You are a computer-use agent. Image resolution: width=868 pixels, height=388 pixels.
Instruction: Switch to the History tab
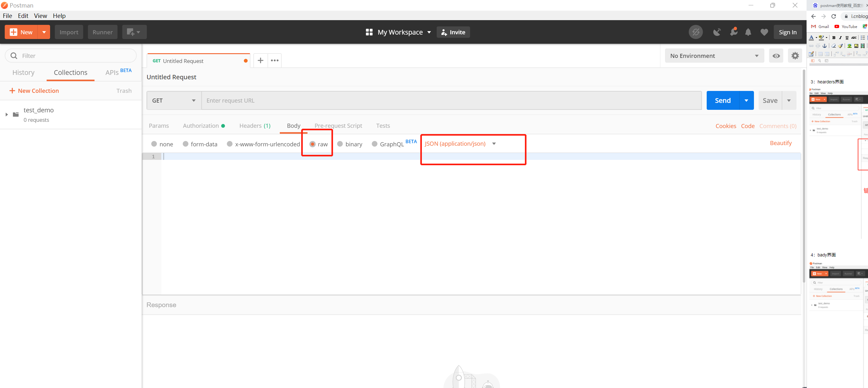pos(23,72)
